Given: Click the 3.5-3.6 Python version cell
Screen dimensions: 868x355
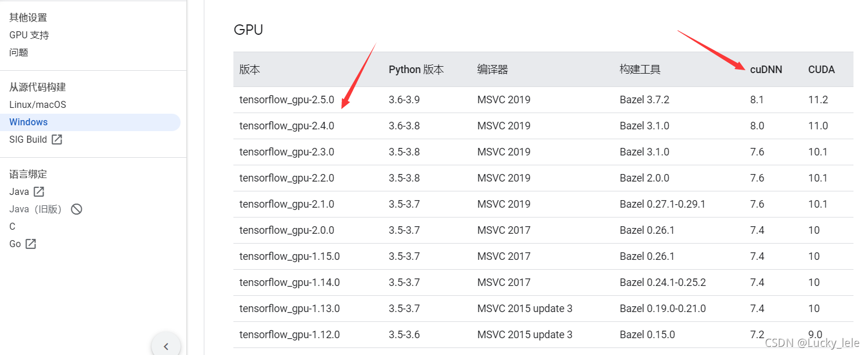Looking at the screenshot, I should coord(404,335).
